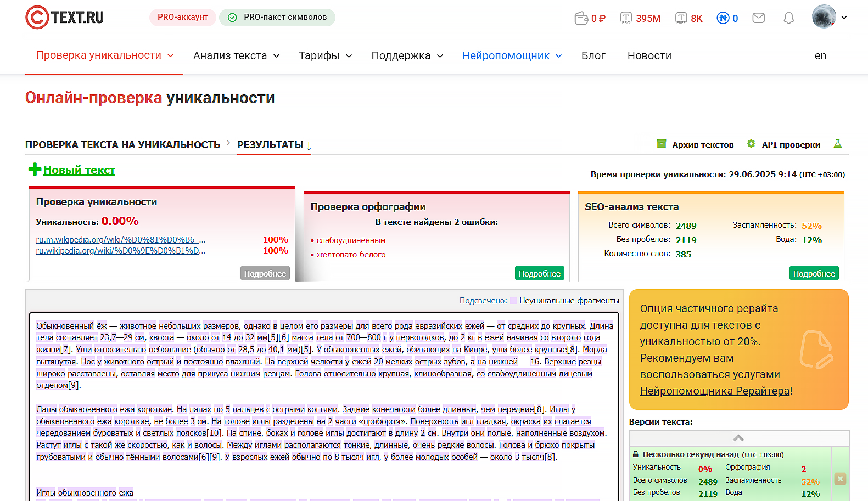Click the green flask icon
The image size is (868, 501).
[837, 144]
